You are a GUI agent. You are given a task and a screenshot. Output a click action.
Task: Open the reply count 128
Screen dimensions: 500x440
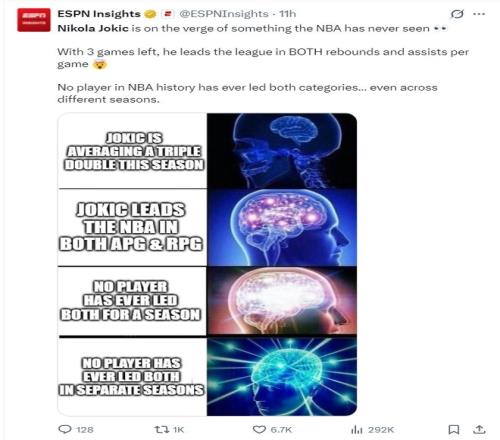pyautogui.click(x=85, y=430)
